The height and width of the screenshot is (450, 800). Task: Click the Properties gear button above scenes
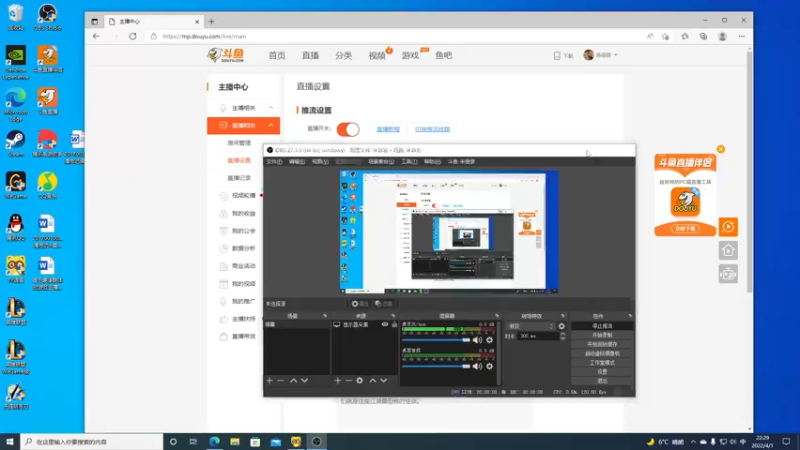click(359, 304)
